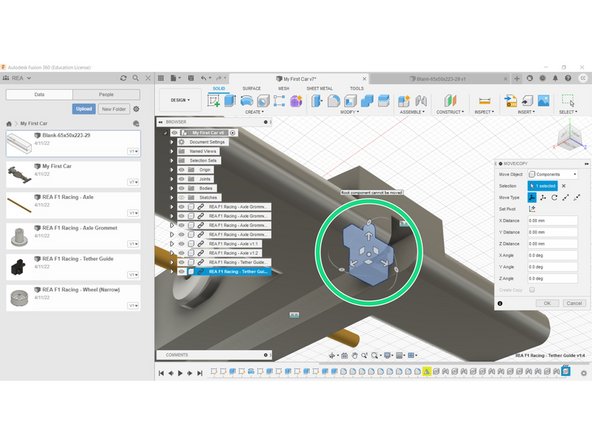Open the Move Object Components dropdown
This screenshot has height=444, width=592.
[x=553, y=174]
